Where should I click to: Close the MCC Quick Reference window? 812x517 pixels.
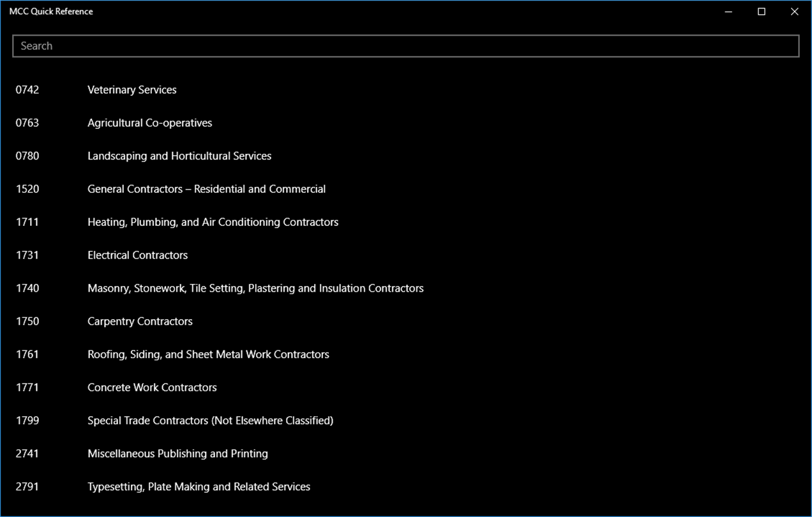pos(795,11)
